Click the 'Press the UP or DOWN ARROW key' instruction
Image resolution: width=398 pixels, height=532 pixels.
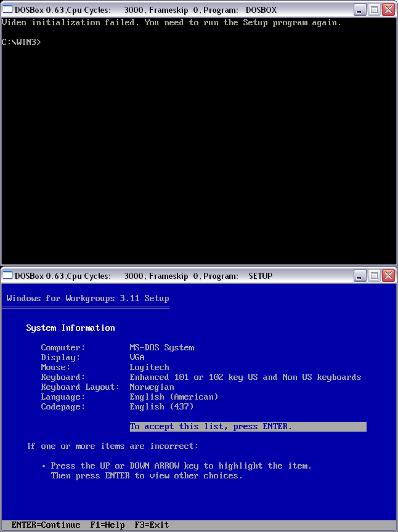pyautogui.click(x=181, y=466)
